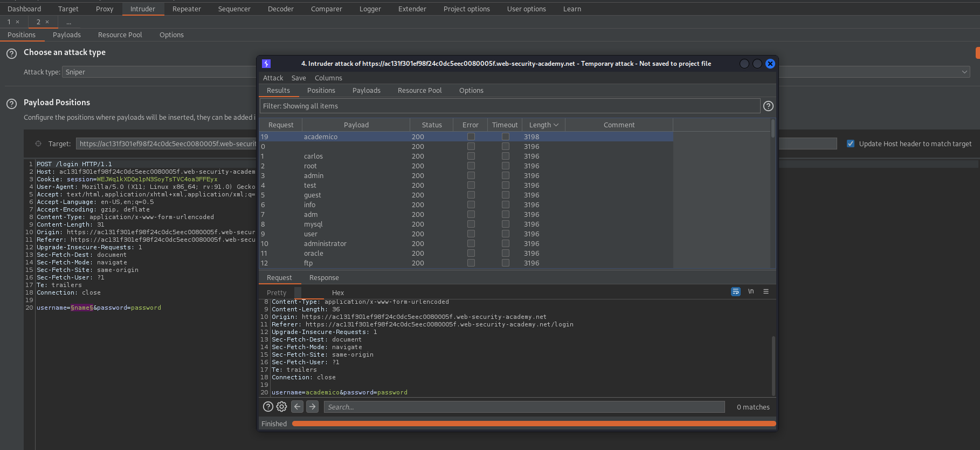
Task: Toggle Timeout checkbox for ftp row
Action: [506, 263]
